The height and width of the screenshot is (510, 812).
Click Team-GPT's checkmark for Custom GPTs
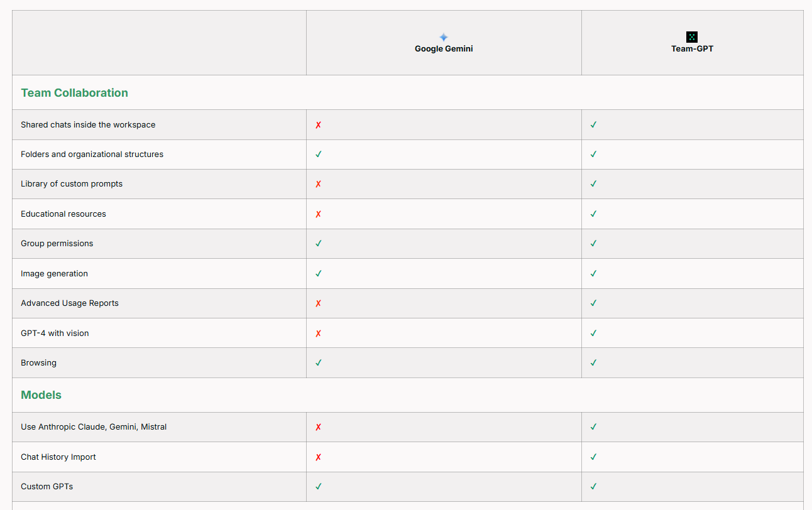593,486
